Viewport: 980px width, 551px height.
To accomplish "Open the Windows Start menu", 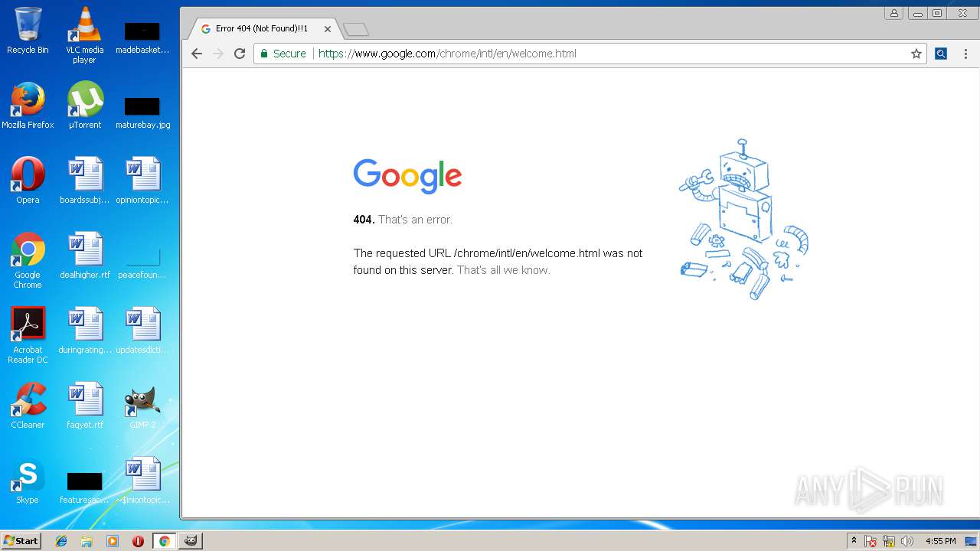I will tap(21, 540).
